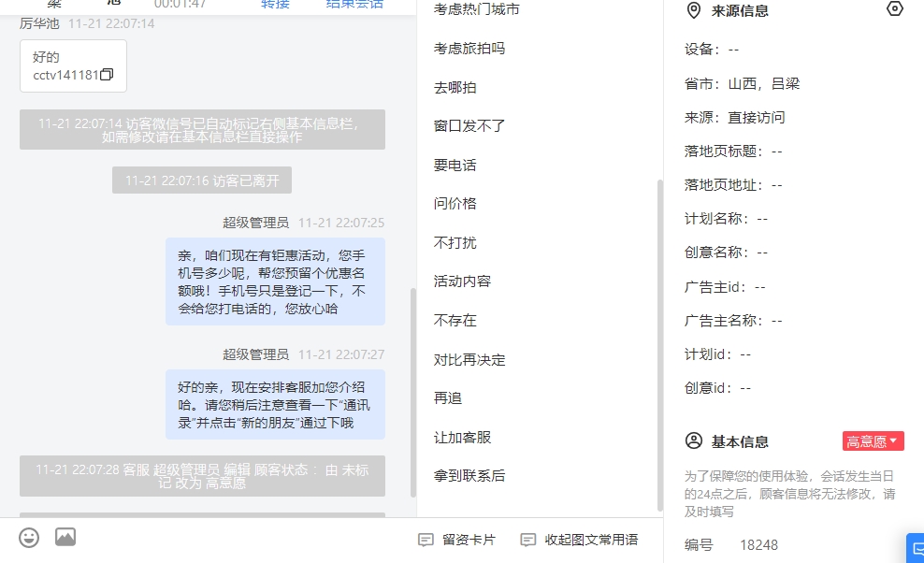Click the 基本信息 section heading
The width and height of the screenshot is (924, 563).
[740, 441]
